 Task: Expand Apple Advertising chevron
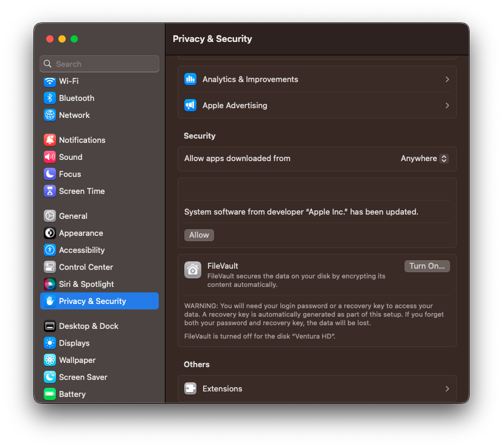click(447, 106)
